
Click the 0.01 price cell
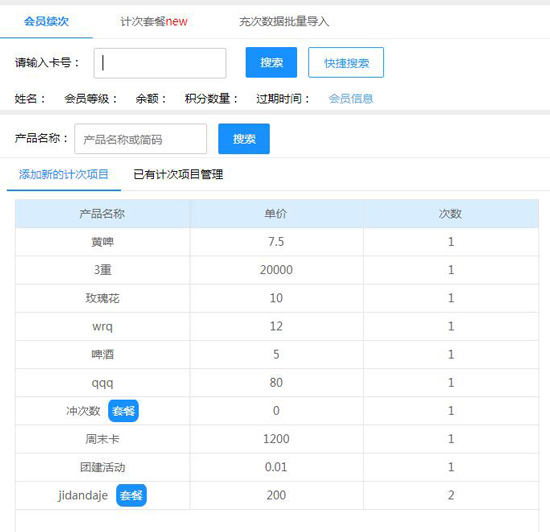point(276,467)
